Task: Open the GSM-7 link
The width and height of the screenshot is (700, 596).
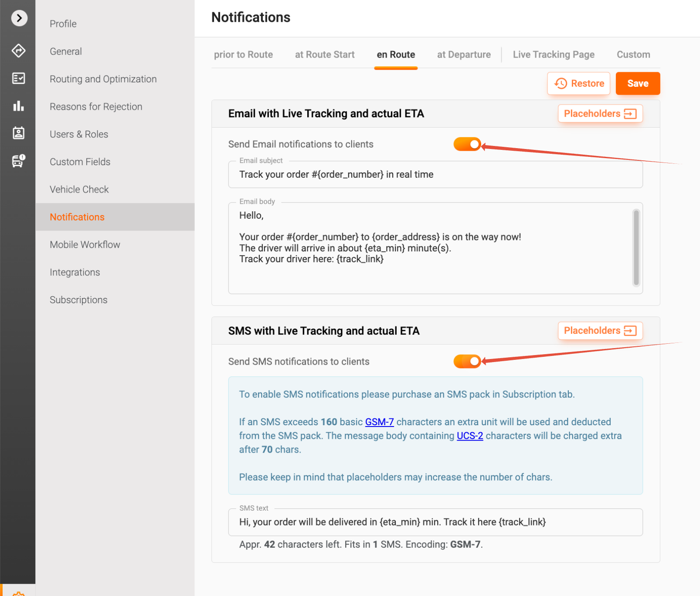Action: click(379, 422)
